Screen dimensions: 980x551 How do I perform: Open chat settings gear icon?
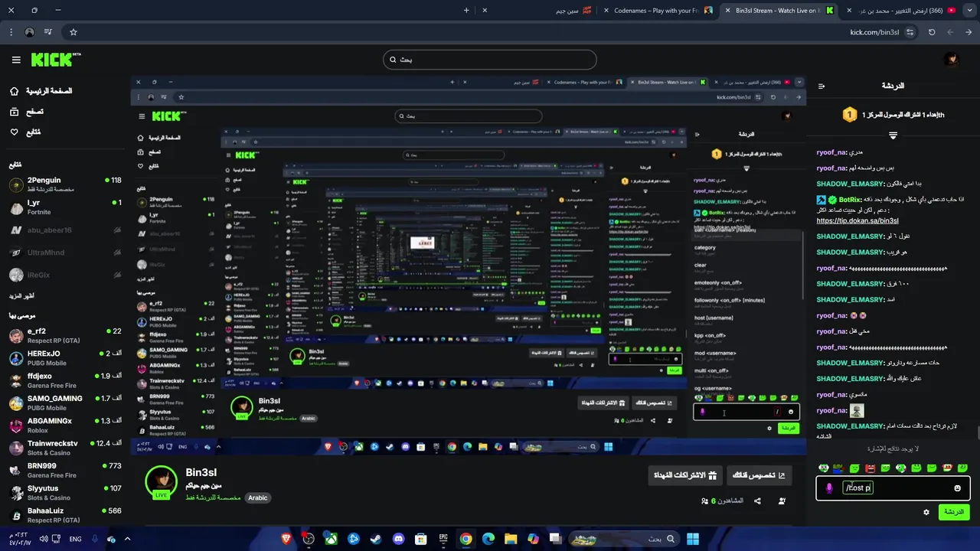(926, 512)
